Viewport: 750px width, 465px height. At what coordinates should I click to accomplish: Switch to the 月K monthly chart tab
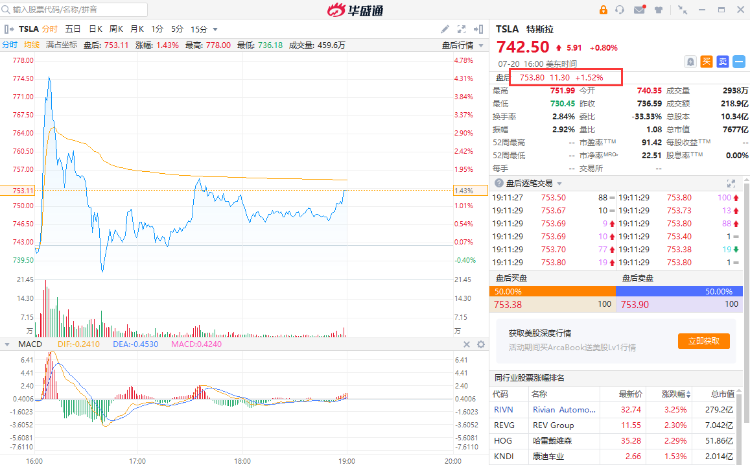pos(137,29)
